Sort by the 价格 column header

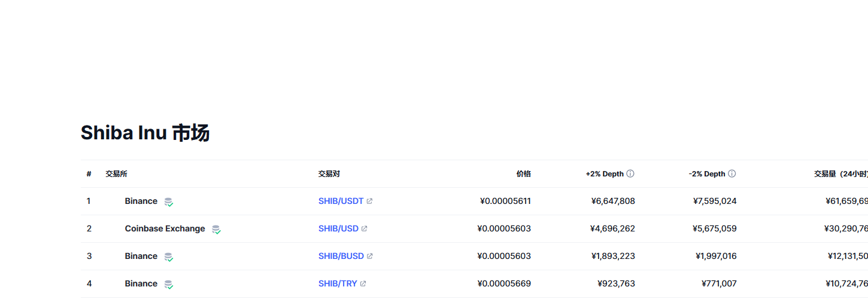tap(523, 174)
